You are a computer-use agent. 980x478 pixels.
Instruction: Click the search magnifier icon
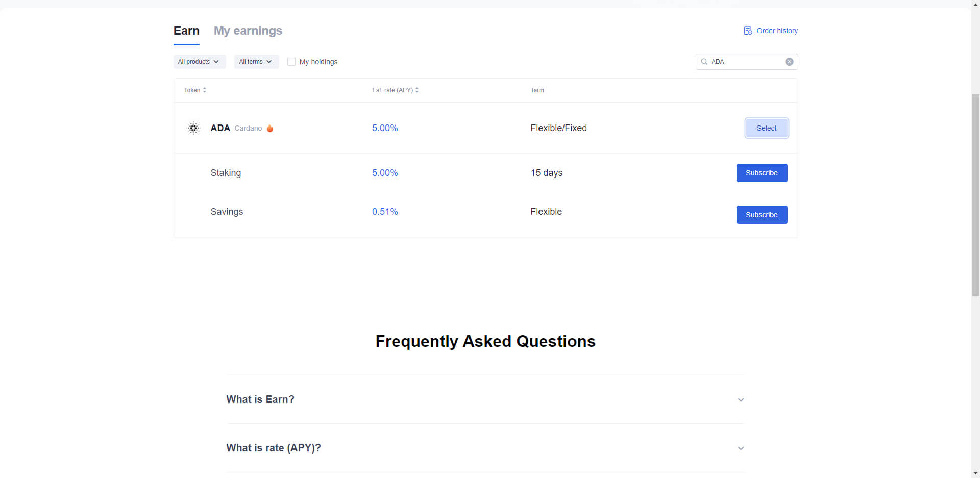click(704, 62)
